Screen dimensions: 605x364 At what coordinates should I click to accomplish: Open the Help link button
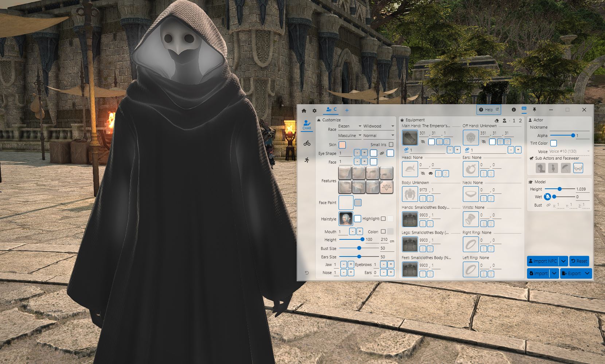(x=489, y=110)
